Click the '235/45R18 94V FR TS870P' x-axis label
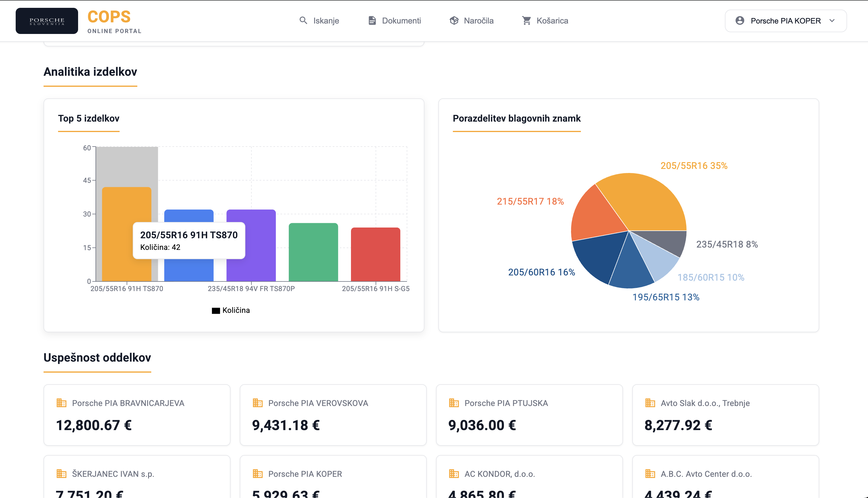This screenshot has width=868, height=498. 251,288
